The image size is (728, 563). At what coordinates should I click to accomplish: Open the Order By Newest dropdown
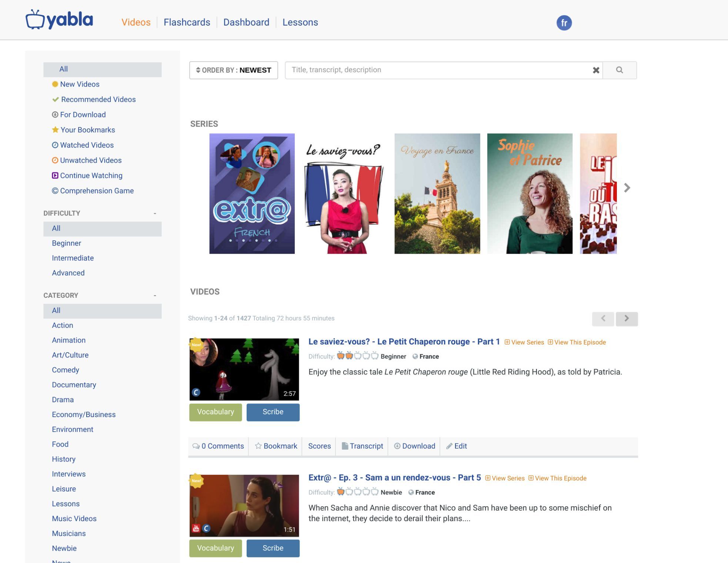coord(234,70)
